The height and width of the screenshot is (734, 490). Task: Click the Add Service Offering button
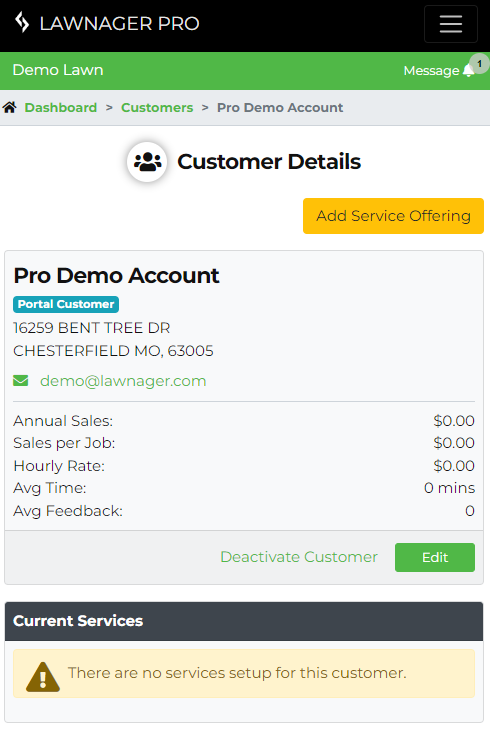(x=393, y=216)
